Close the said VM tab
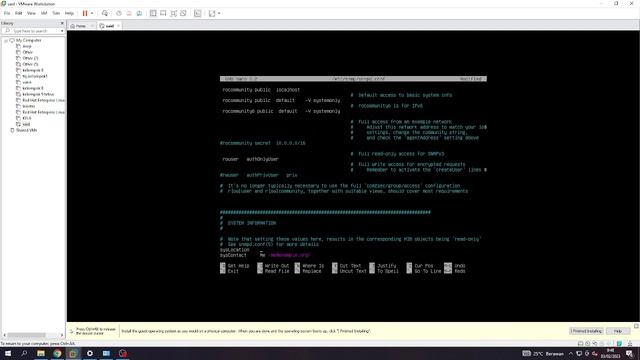The image size is (640, 360). (118, 26)
